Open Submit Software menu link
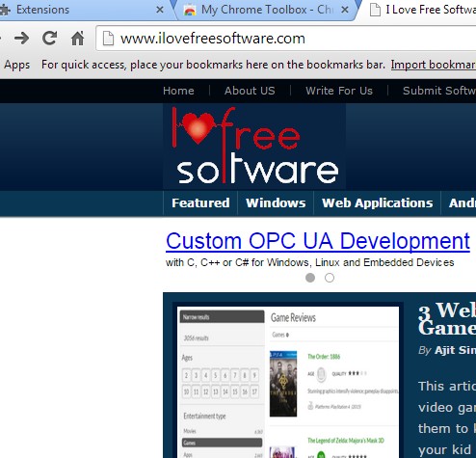Image resolution: width=476 pixels, height=458 pixels. (439, 91)
